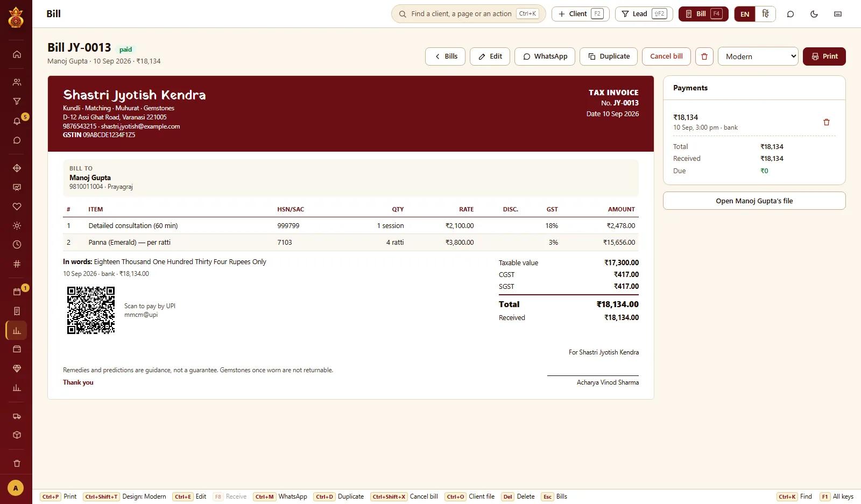The width and height of the screenshot is (861, 504).
Task: Click the Duplicate button in the toolbar
Action: (609, 56)
